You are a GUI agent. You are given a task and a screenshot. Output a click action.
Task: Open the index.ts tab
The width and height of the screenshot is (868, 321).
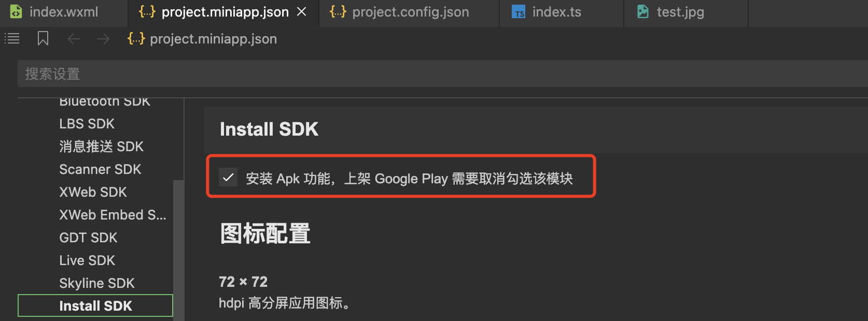coord(556,12)
